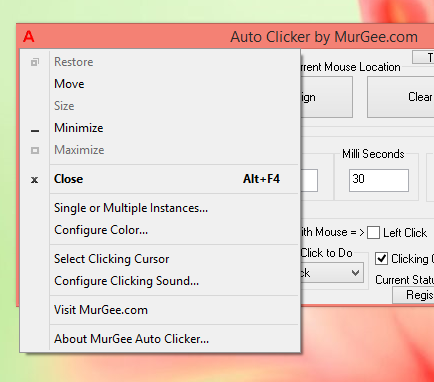Image resolution: width=434 pixels, height=382 pixels.
Task: Select Size in the system menu
Action: (x=159, y=106)
